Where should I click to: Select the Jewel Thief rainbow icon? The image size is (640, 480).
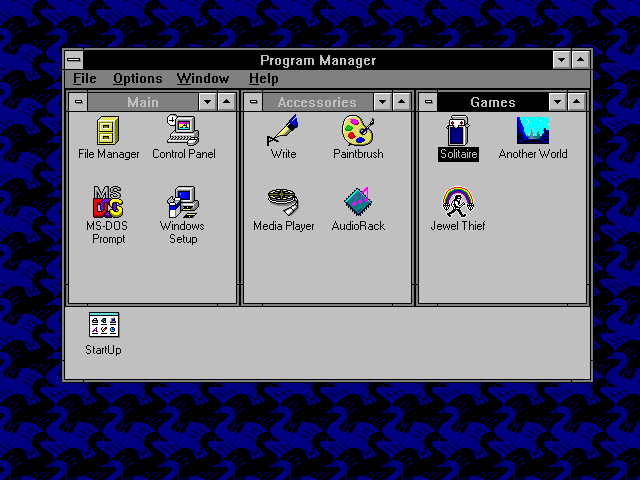click(458, 202)
